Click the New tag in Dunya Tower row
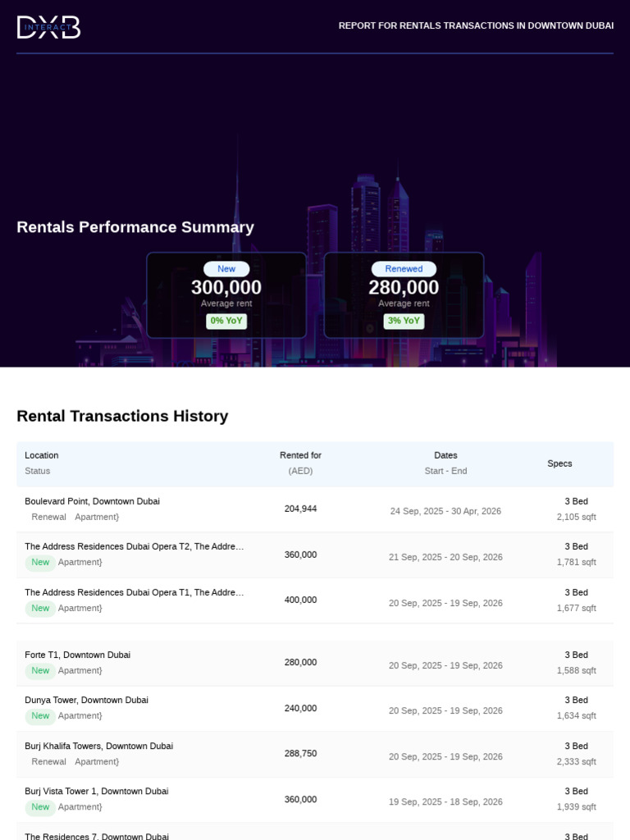Viewport: 630px width, 840px height. tap(40, 715)
